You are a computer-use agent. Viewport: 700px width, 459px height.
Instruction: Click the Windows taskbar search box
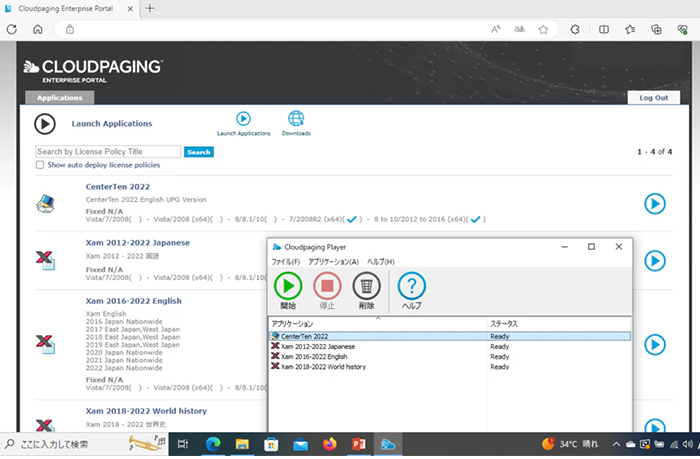coord(85,444)
